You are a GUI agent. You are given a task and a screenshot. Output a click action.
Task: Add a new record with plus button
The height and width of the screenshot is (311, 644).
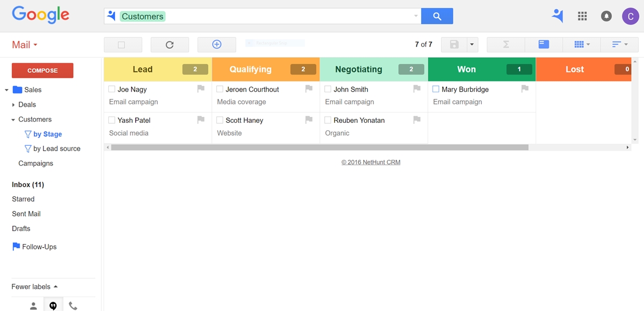tap(217, 45)
